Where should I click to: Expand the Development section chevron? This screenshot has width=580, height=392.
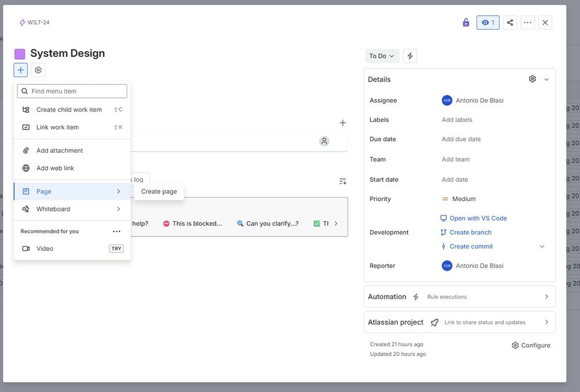(542, 246)
